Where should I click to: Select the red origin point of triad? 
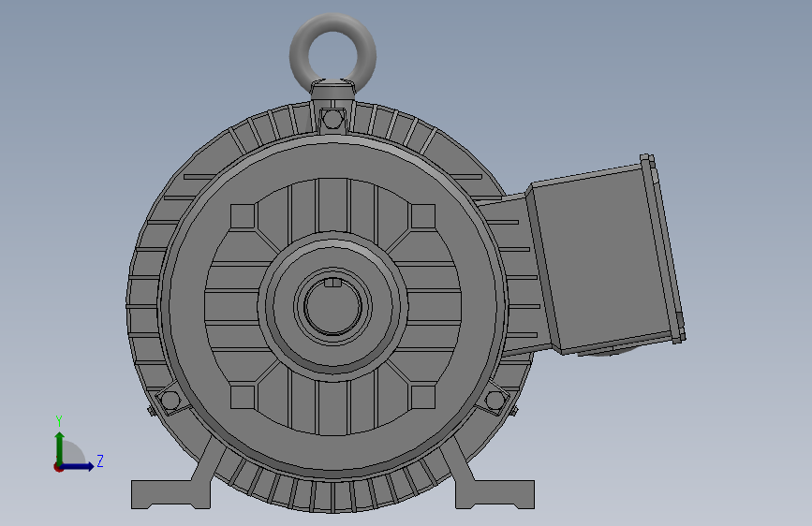[58, 467]
